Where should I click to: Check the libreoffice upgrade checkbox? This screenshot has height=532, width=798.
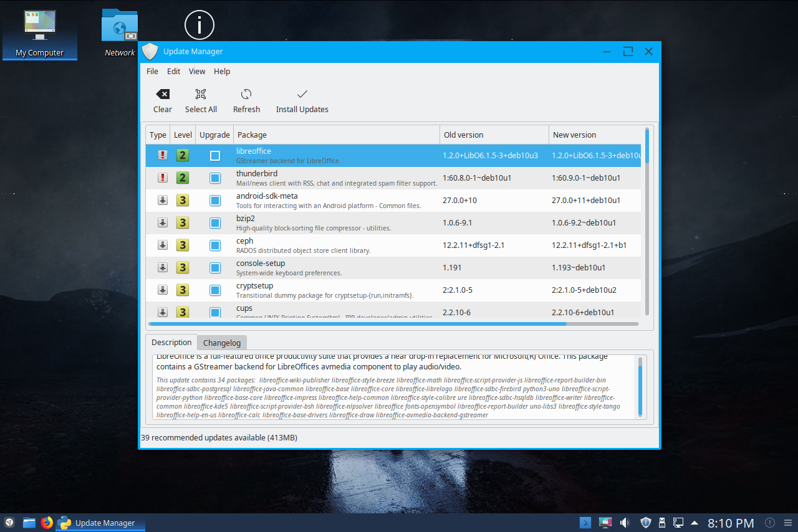pyautogui.click(x=215, y=156)
